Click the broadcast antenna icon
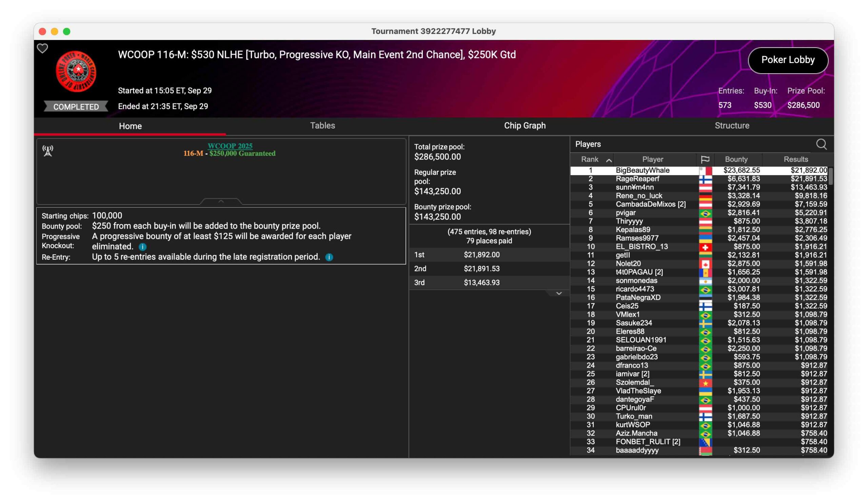This screenshot has height=503, width=868. (x=48, y=151)
